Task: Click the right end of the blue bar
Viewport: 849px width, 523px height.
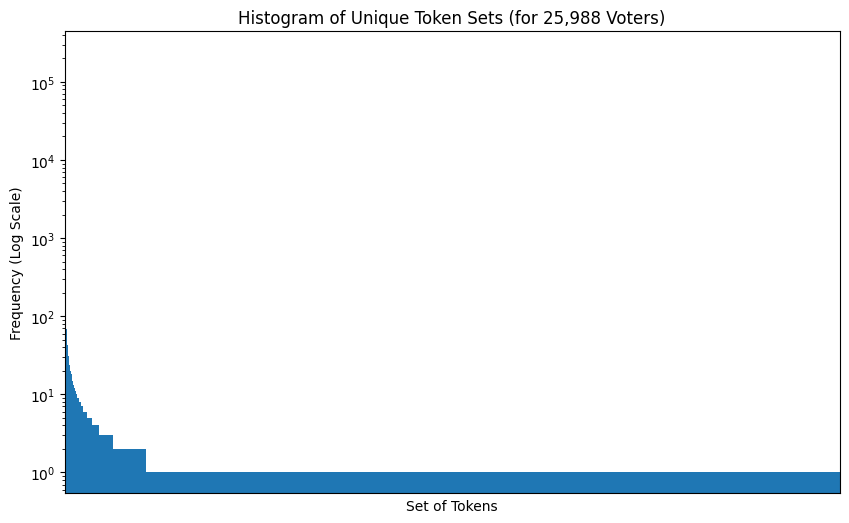Action: 836,482
